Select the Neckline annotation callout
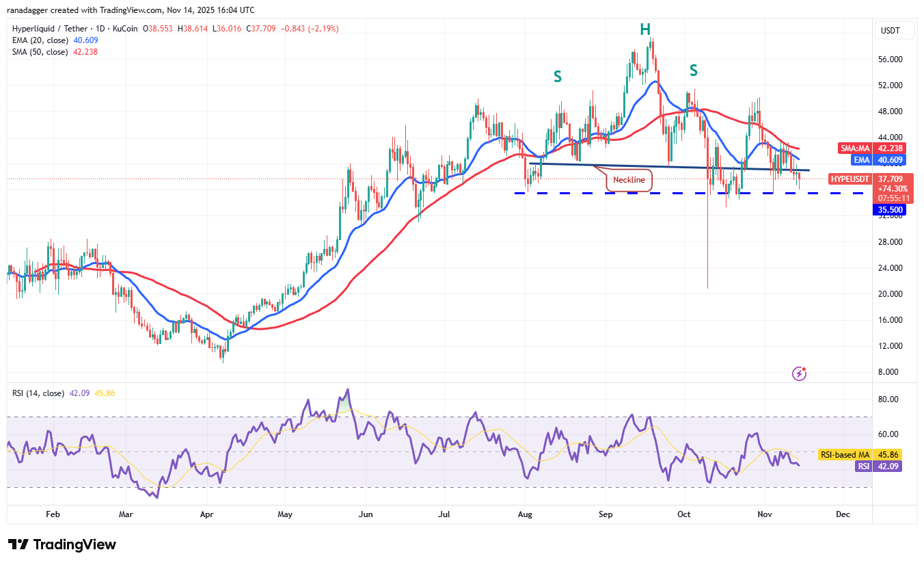The image size is (924, 565). coord(628,180)
